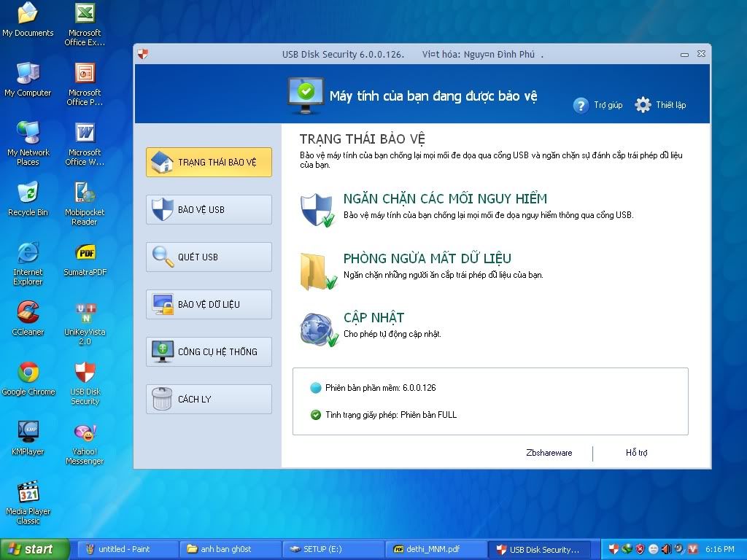
Task: Select the My Documents desktop icon
Action: [28, 20]
